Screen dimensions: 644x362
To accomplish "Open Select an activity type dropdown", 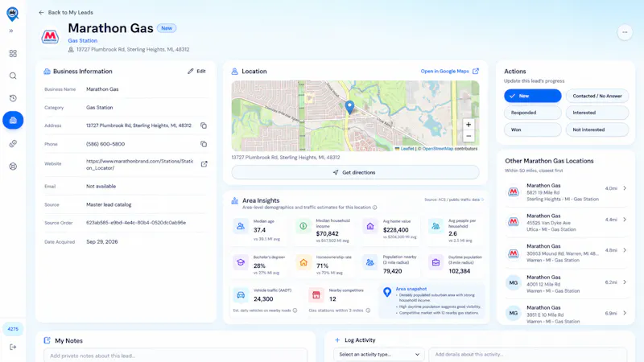I will tap(378, 354).
